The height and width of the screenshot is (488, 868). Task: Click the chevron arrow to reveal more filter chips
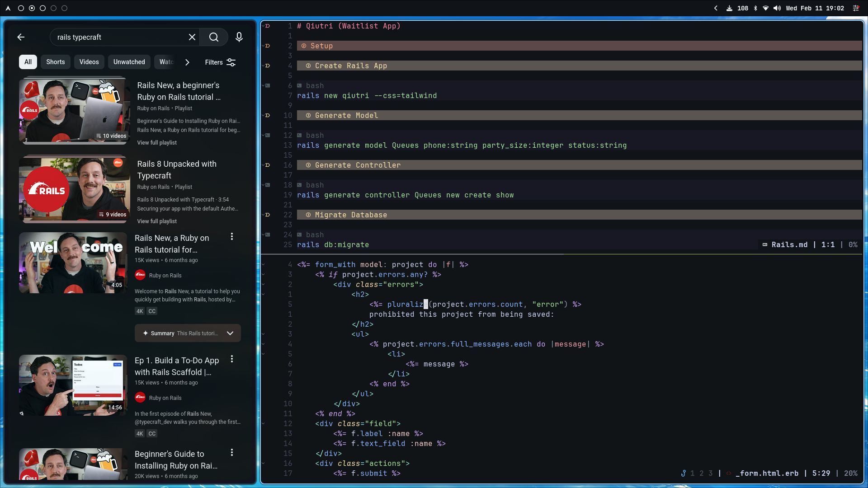tap(187, 62)
